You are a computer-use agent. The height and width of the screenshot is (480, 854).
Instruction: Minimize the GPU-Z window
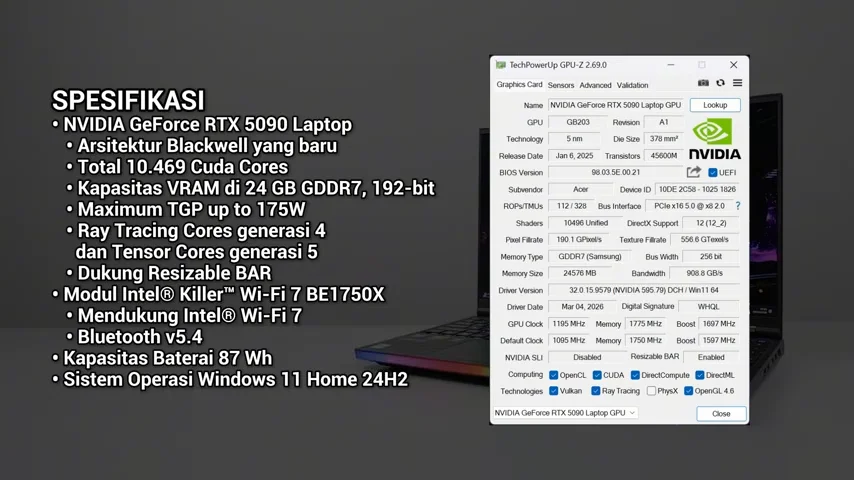click(671, 65)
